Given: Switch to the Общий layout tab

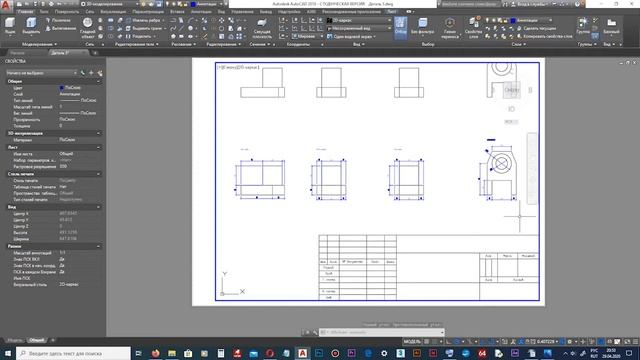Looking at the screenshot, I should [37, 340].
